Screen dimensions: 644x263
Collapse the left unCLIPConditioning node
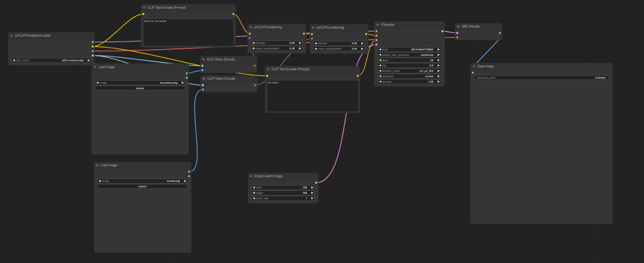tap(251, 27)
